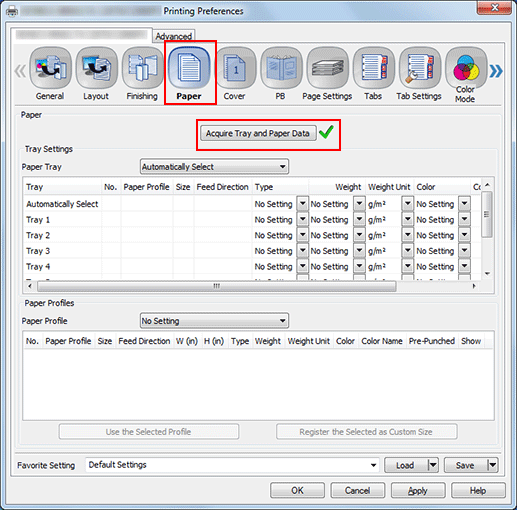Expand the Favorite Setting combo box

(232, 465)
